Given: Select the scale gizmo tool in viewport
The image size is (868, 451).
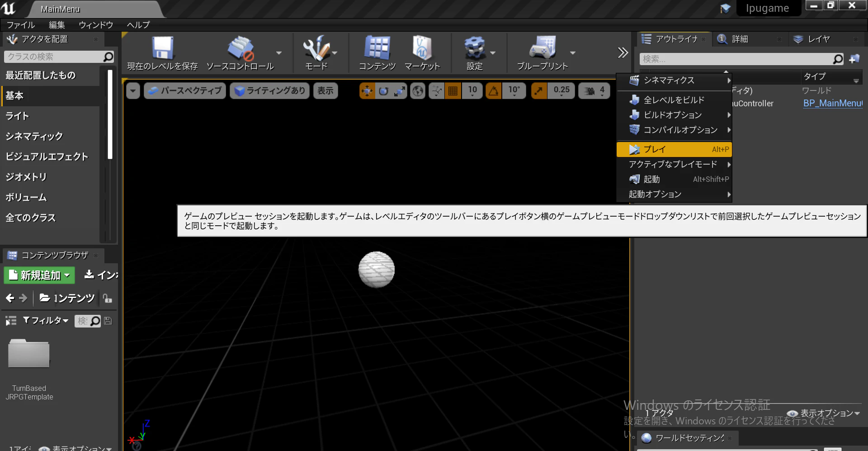Looking at the screenshot, I should coord(400,91).
